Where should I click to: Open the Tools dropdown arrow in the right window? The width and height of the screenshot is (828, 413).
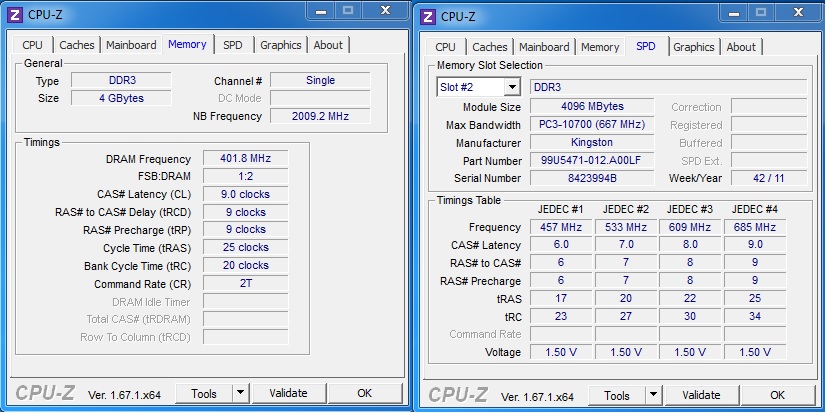pyautogui.click(x=653, y=395)
